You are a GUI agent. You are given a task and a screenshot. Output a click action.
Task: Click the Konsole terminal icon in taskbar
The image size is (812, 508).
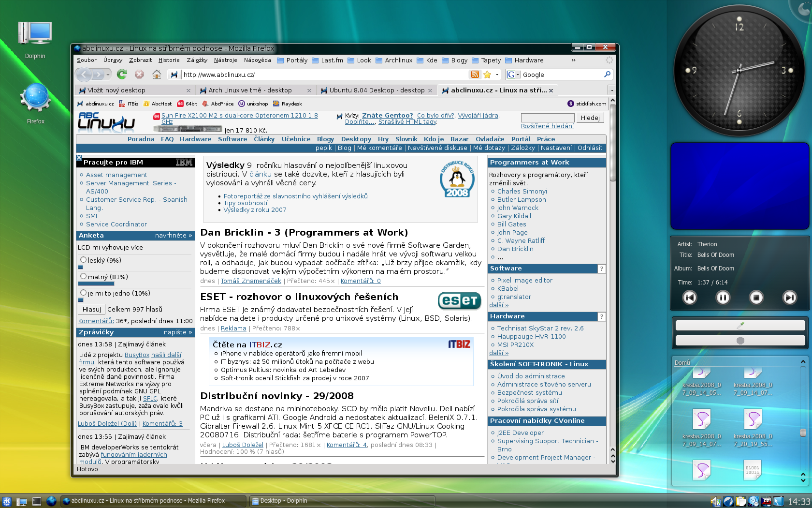tap(37, 501)
